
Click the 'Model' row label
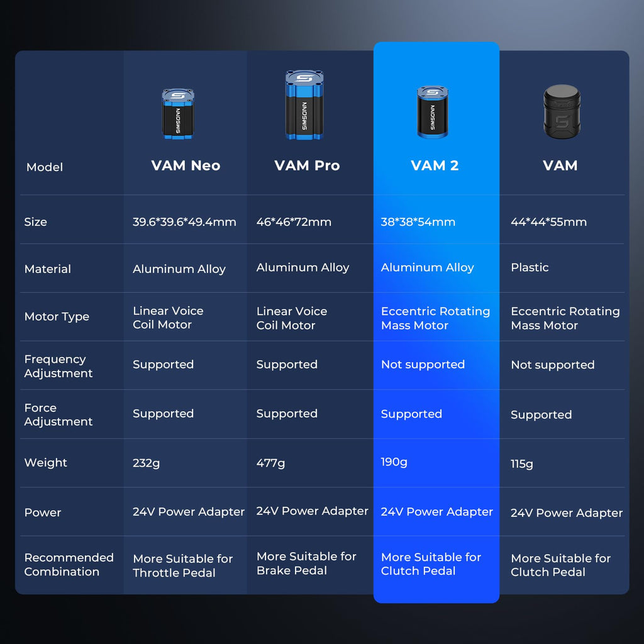(x=45, y=167)
